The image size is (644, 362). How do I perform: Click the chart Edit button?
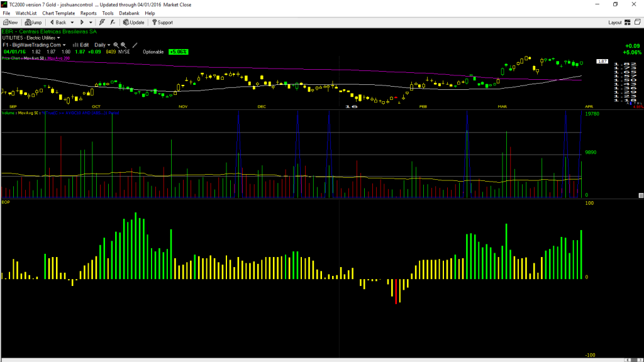click(x=81, y=45)
